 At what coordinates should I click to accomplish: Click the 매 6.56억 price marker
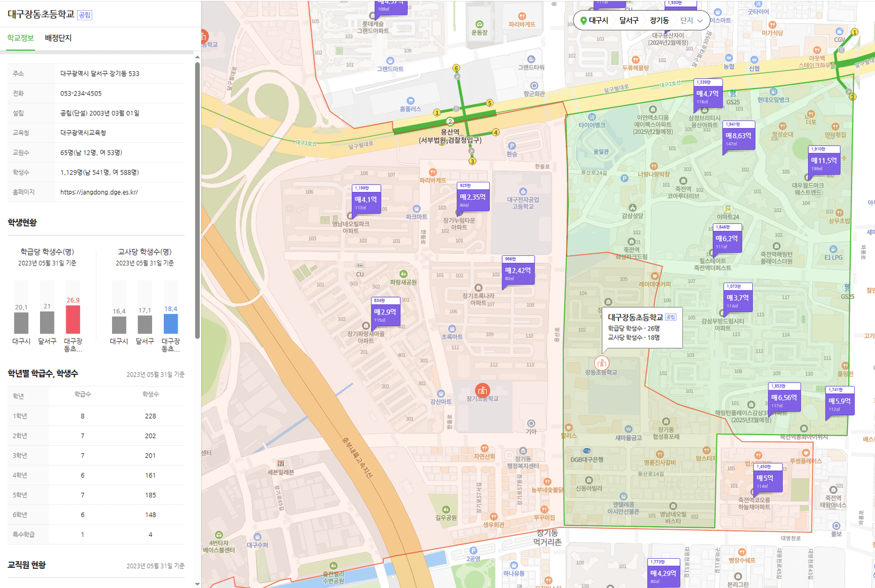click(784, 398)
